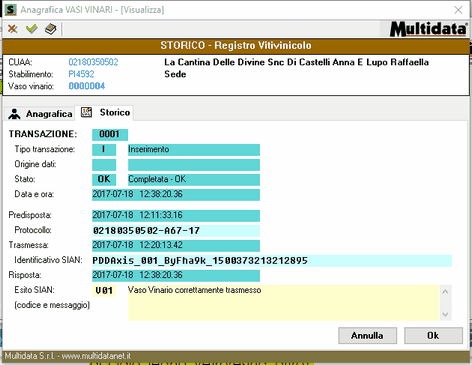The width and height of the screenshot is (472, 365).
Task: Click the TRANSAZIONE: label
Action: 43,134
